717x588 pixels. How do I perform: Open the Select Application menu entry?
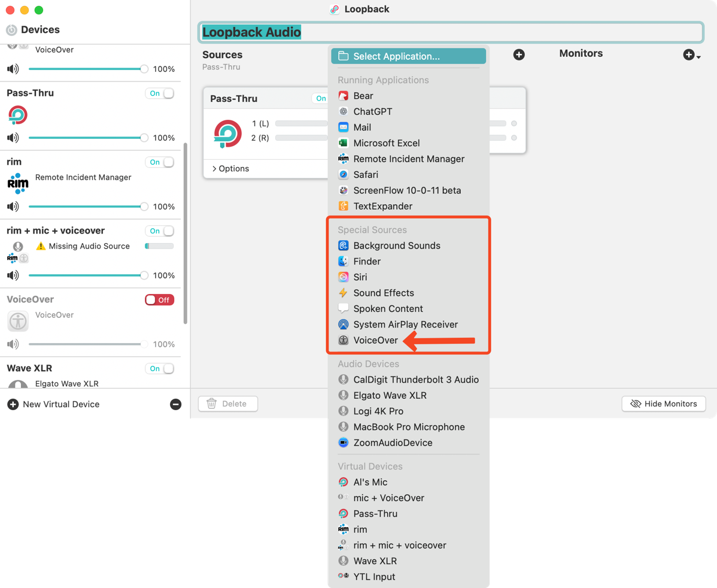[408, 56]
